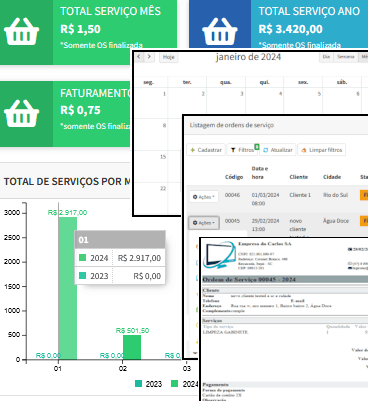This screenshot has height=401, width=368.
Task: Switch calendar to Dia view
Action: pyautogui.click(x=326, y=57)
